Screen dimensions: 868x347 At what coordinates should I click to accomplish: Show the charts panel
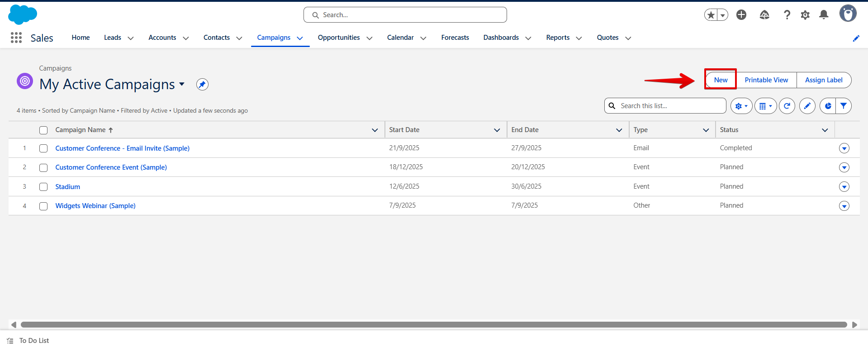coord(828,106)
